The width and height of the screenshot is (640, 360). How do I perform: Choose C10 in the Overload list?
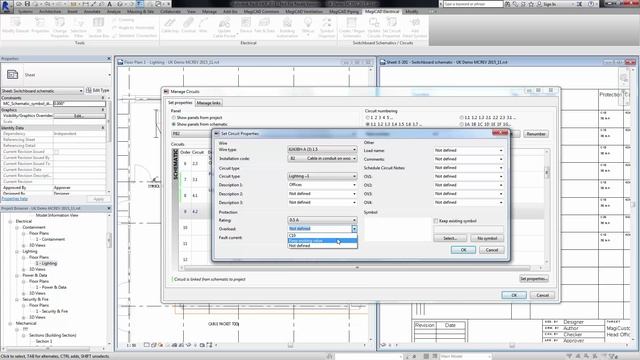coord(322,236)
